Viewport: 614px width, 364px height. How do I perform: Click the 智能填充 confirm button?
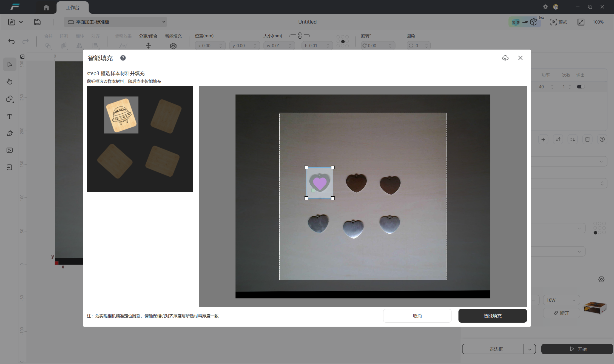tap(492, 316)
